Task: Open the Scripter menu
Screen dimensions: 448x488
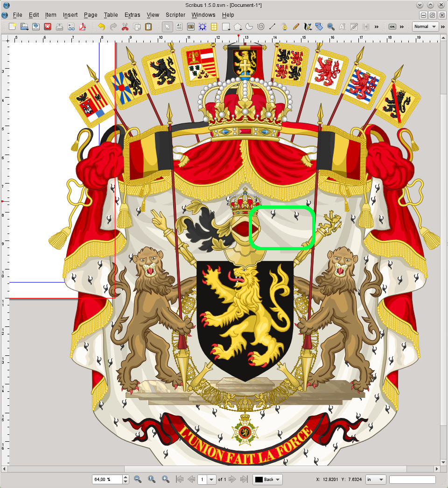Action: pyautogui.click(x=175, y=15)
